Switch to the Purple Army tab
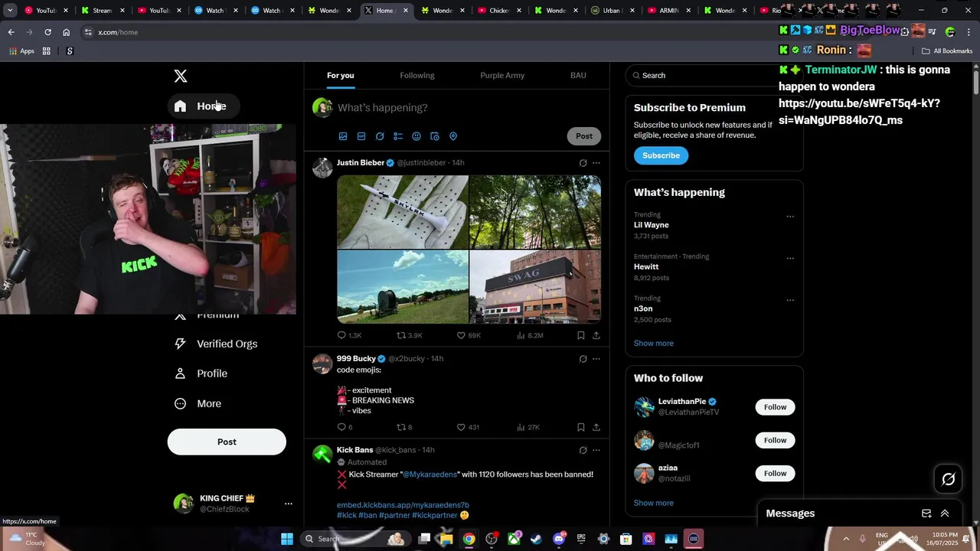 point(502,75)
